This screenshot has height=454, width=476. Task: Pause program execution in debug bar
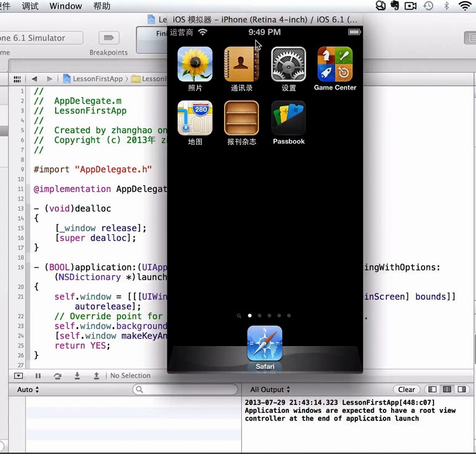coord(38,376)
